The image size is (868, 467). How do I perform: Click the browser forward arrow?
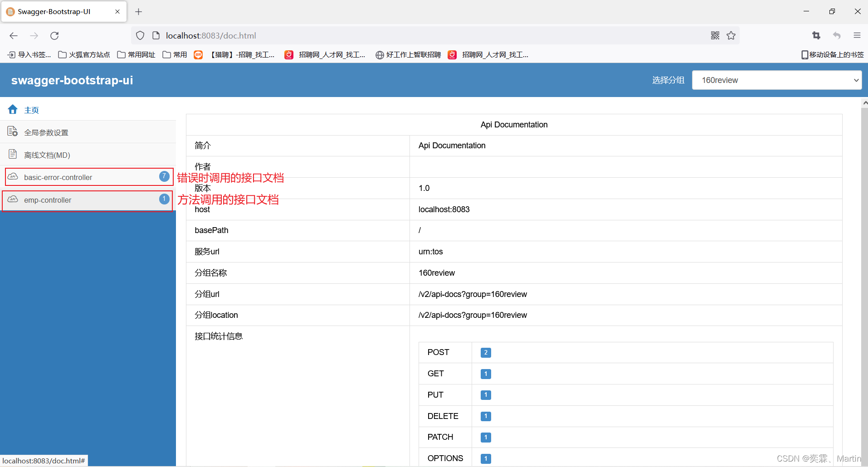pyautogui.click(x=34, y=35)
